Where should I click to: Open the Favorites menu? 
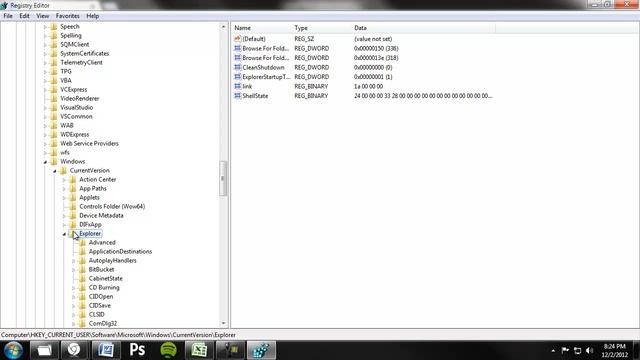coord(68,16)
